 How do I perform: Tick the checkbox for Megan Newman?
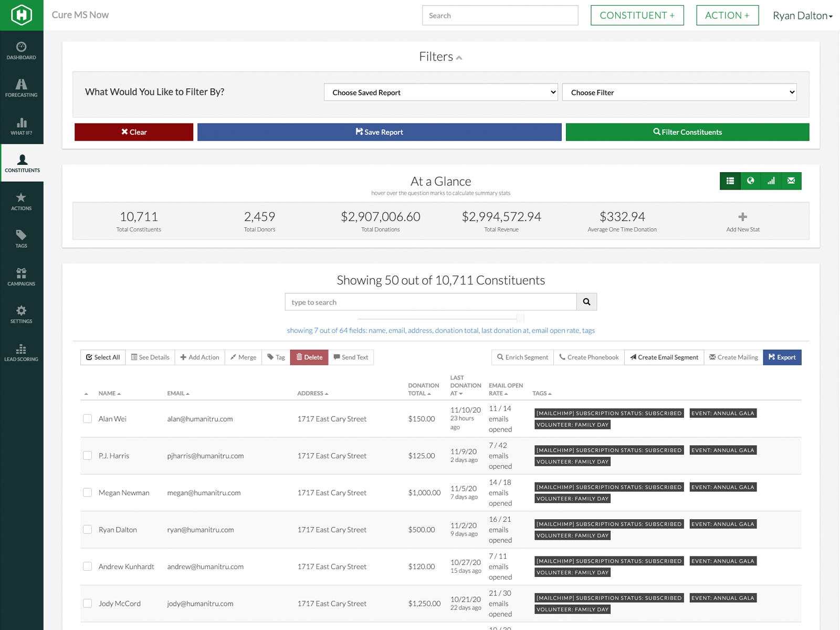click(88, 492)
